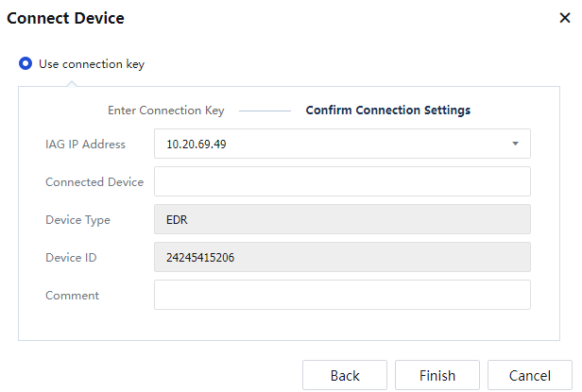Click the Device Type field showing EDR
This screenshot has width=582, height=392.
[342, 220]
